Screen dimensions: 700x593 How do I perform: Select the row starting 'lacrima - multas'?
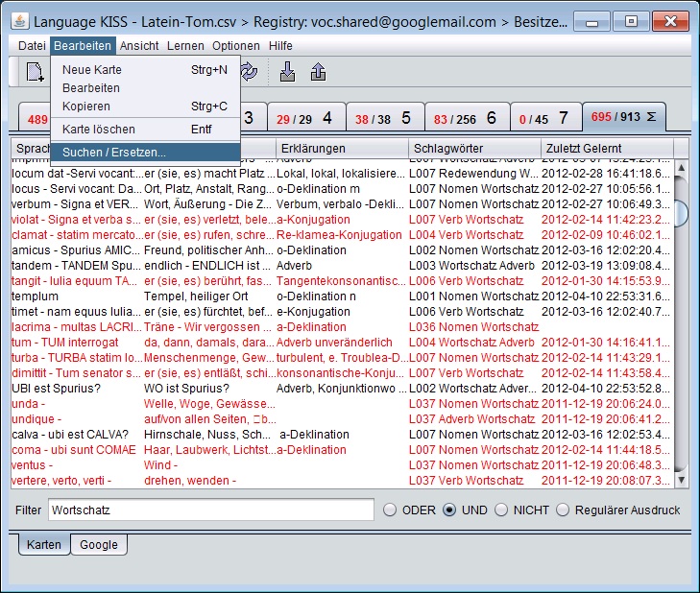pyautogui.click(x=342, y=327)
